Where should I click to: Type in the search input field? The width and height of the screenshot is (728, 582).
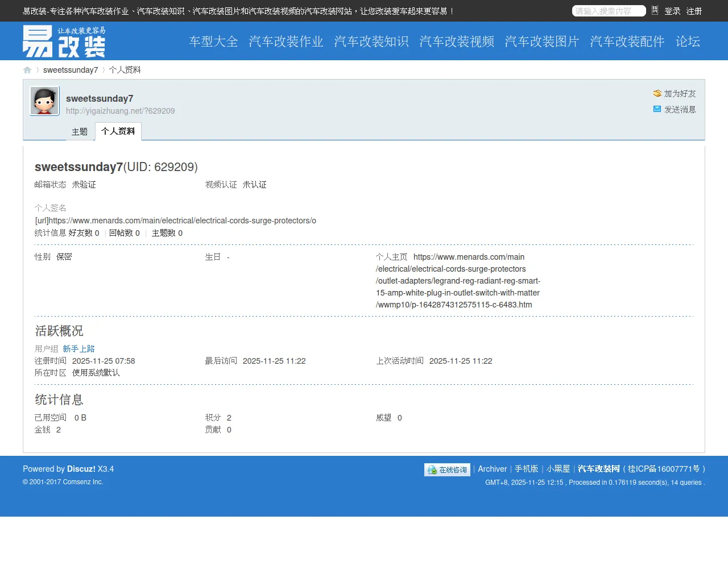pyautogui.click(x=607, y=11)
